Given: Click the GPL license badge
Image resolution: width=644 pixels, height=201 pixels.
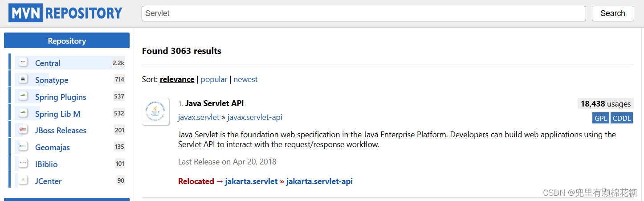Looking at the screenshot, I should pos(601,118).
